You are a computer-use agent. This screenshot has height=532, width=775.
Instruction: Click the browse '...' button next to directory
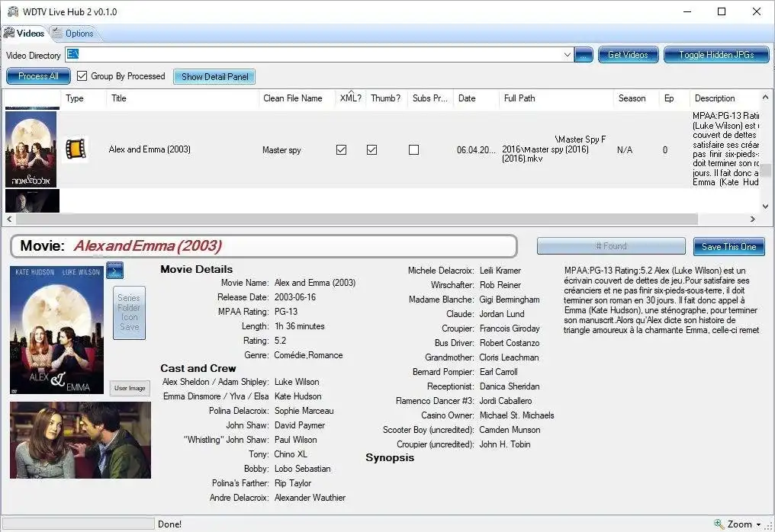(584, 55)
